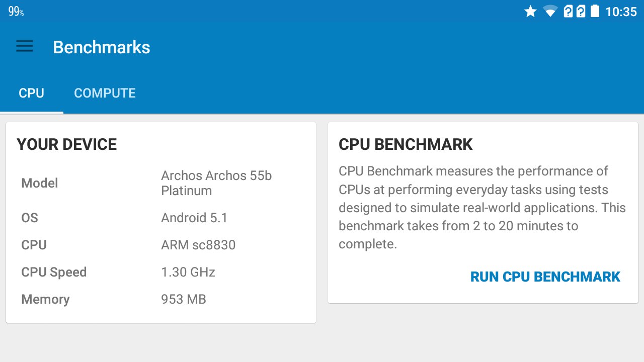The width and height of the screenshot is (644, 362).
Task: Select the 953 MB Memory value
Action: (184, 299)
